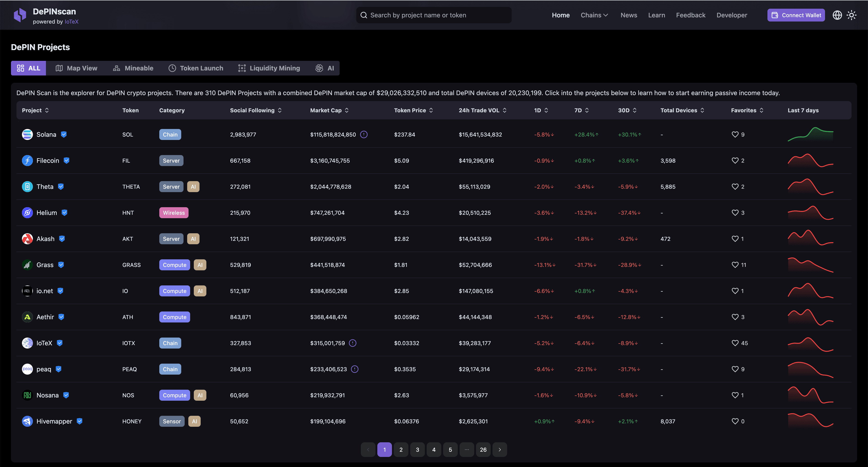
Task: Click the Solana 7-day sparkline chart
Action: [x=810, y=134]
